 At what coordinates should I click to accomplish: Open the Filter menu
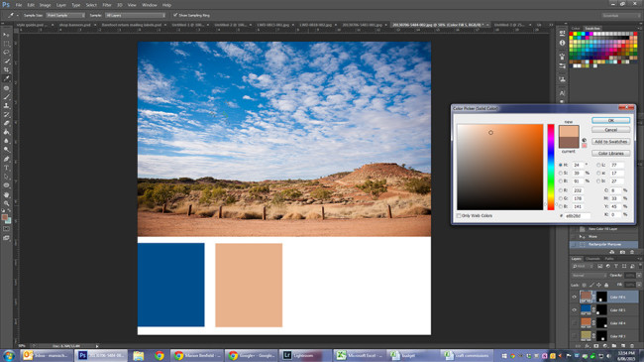tap(107, 5)
